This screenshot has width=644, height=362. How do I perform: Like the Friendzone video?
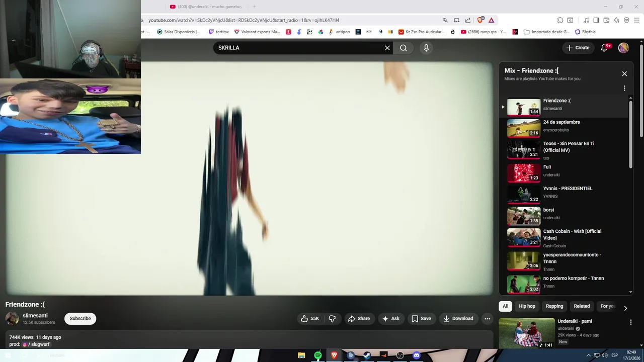point(310,319)
